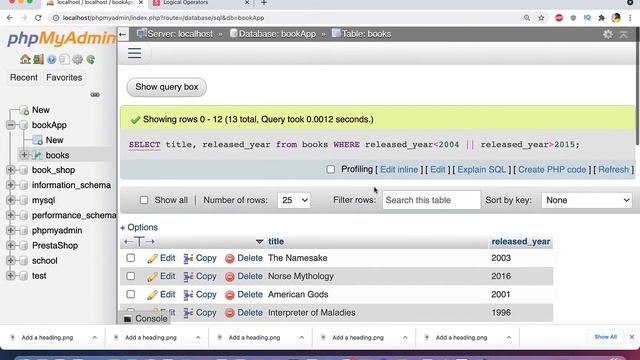Click Edit inline link
Screen dimensions: 640x360
[399, 169]
